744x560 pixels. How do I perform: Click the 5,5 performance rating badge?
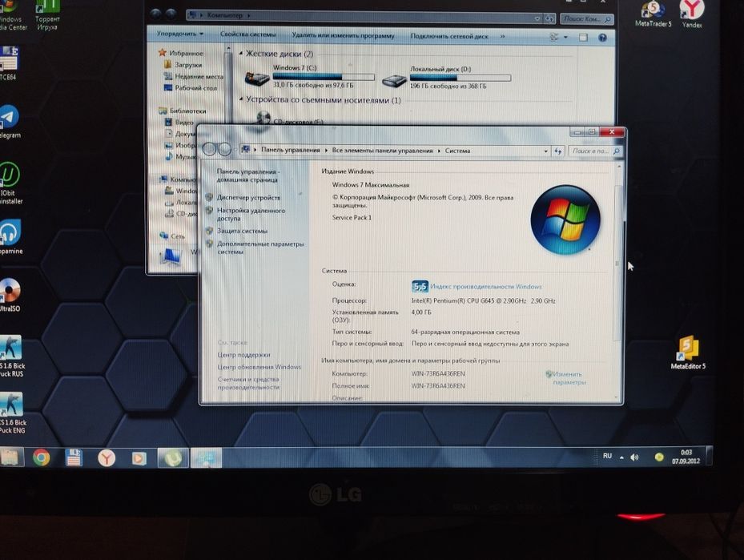click(420, 286)
